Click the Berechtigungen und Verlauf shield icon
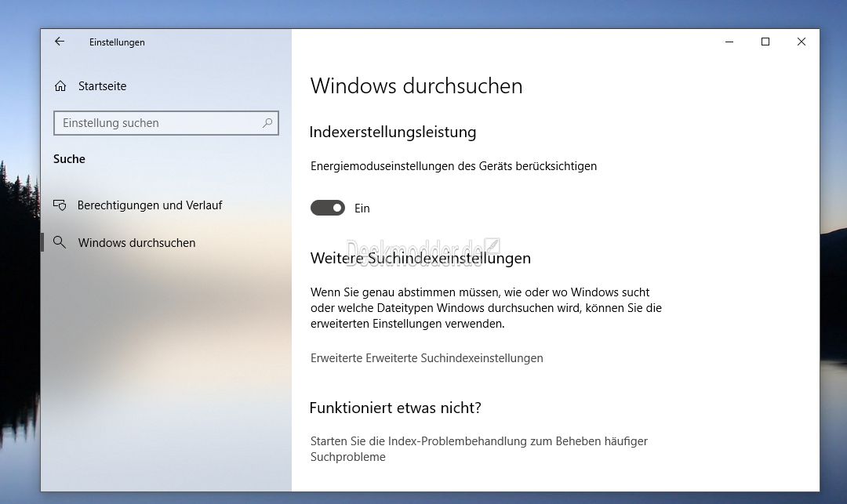The width and height of the screenshot is (847, 504). point(60,205)
